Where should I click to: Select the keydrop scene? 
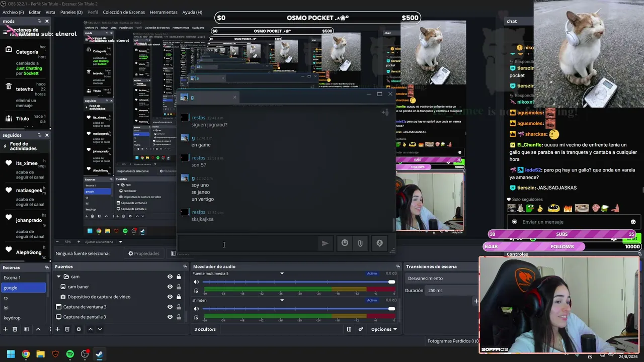point(24,318)
